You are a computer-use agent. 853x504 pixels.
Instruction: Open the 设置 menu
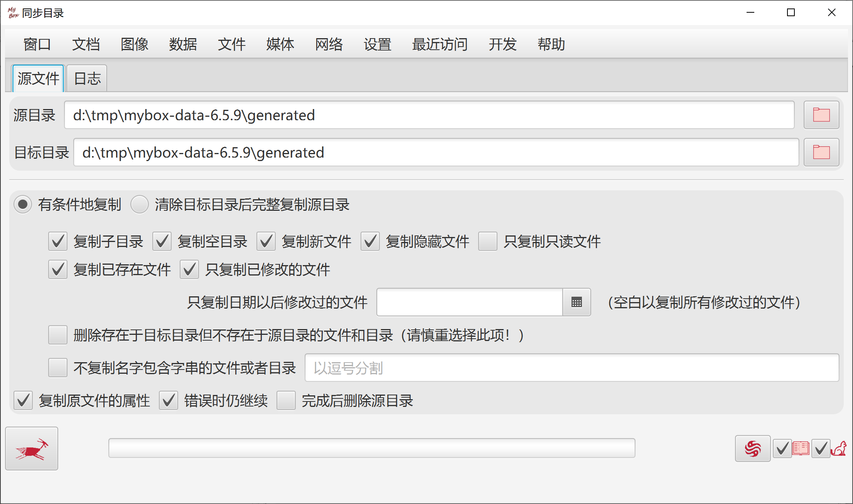(x=377, y=44)
